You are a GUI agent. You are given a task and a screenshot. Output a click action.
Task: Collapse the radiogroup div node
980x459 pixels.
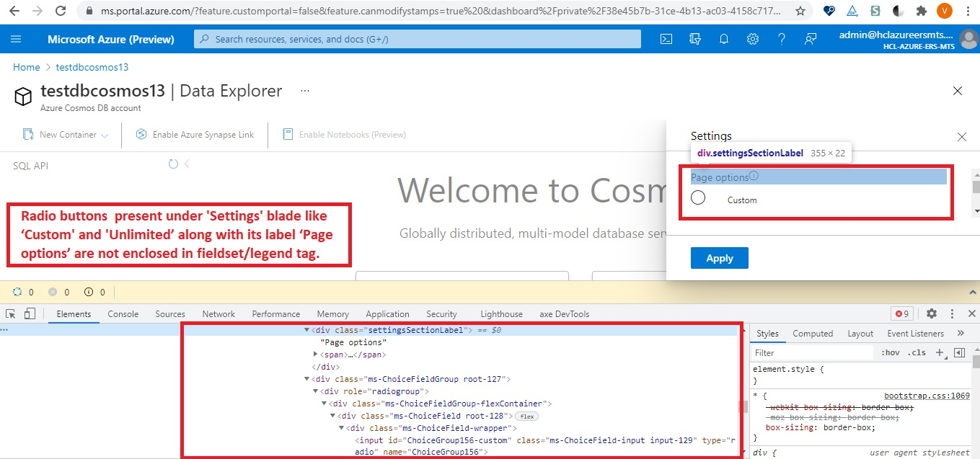point(316,391)
